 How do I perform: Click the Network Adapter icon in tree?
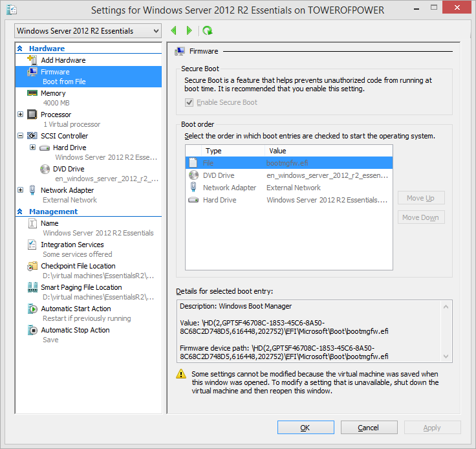(x=32, y=190)
